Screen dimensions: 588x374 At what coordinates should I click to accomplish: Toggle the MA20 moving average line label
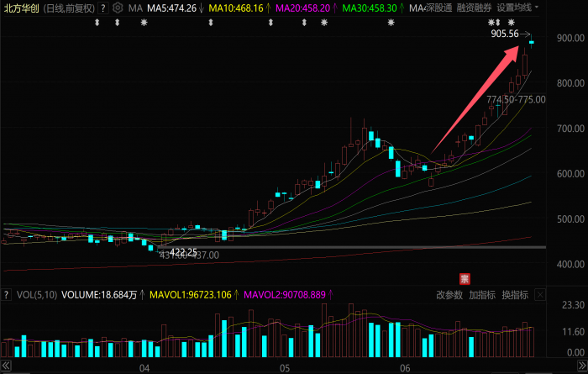pyautogui.click(x=303, y=8)
